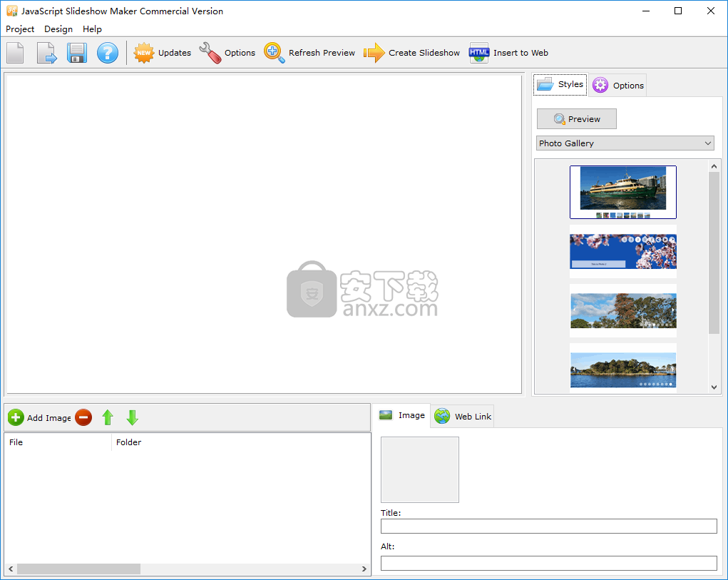Remove image with the red minus icon
Viewport: 728px width, 580px height.
tap(83, 417)
